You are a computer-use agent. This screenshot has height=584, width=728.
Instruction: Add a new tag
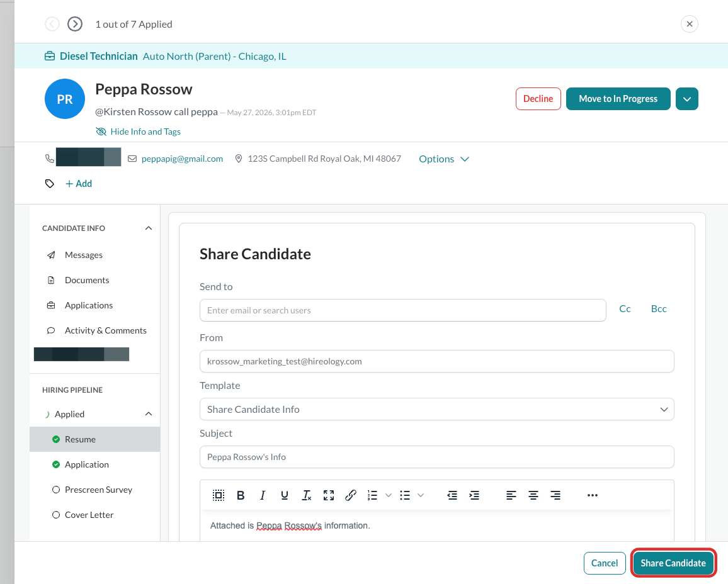click(x=79, y=184)
